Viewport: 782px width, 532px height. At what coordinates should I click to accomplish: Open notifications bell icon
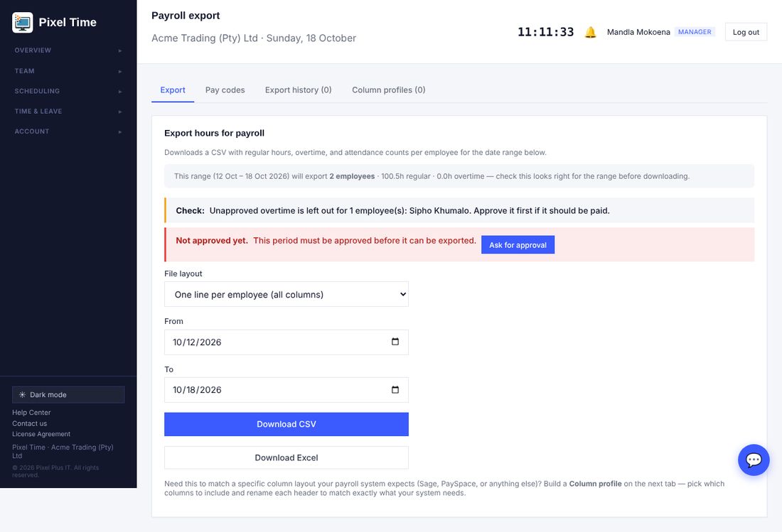point(591,33)
